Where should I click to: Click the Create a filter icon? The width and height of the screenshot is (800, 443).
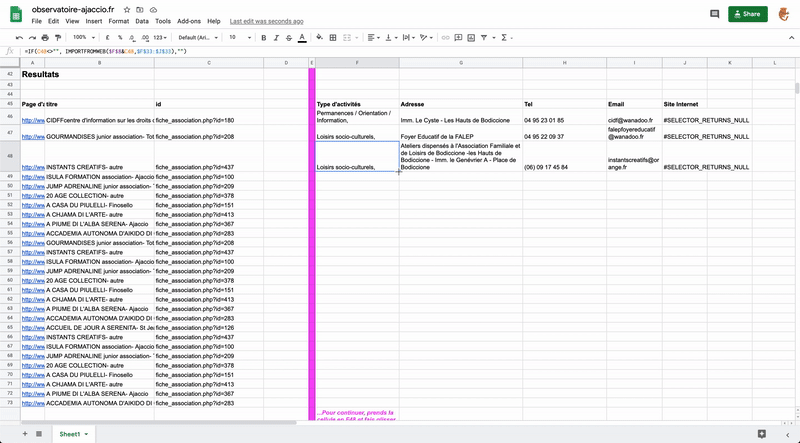484,38
